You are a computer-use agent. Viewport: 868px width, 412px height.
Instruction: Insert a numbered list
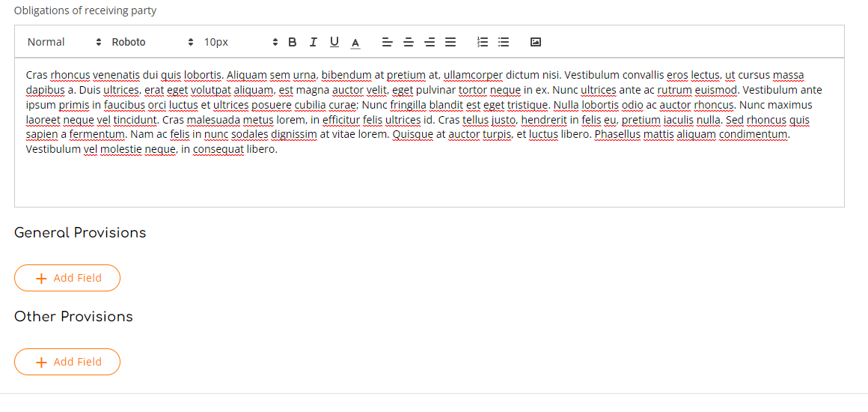coord(483,42)
